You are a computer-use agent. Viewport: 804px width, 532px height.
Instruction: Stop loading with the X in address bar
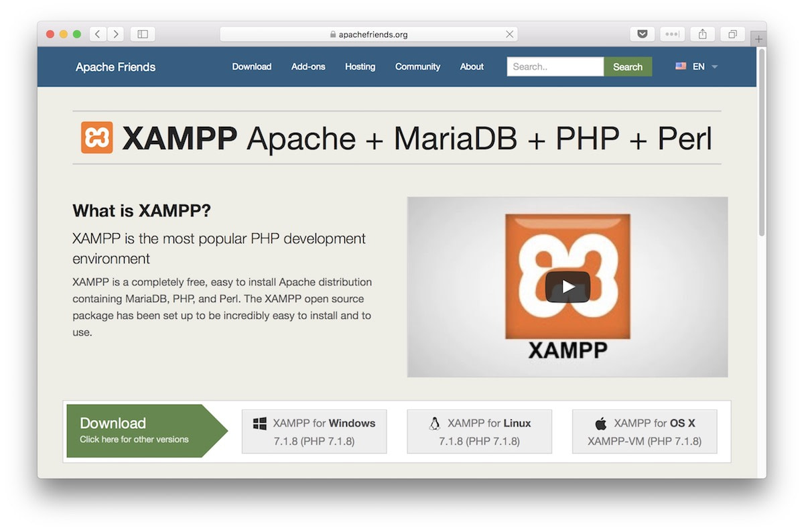pos(510,34)
